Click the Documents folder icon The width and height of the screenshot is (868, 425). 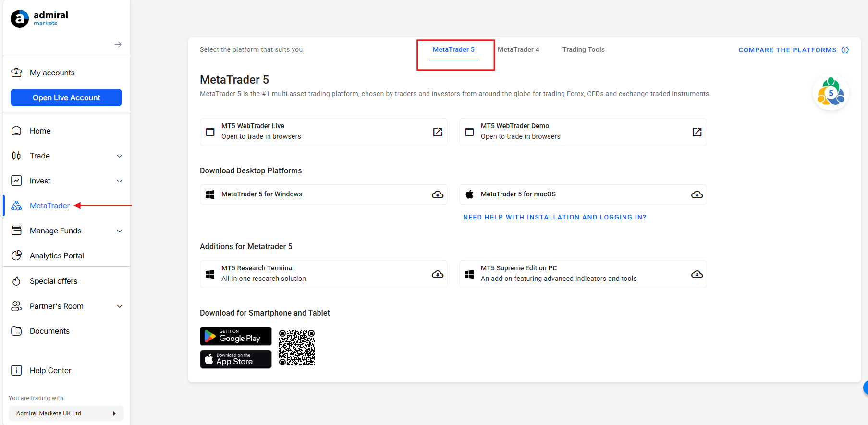point(16,331)
